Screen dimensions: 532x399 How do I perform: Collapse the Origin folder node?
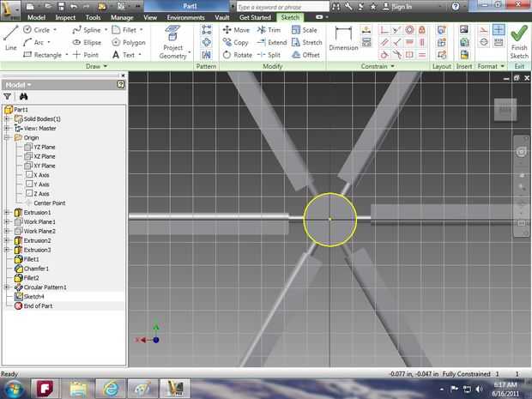coord(8,137)
